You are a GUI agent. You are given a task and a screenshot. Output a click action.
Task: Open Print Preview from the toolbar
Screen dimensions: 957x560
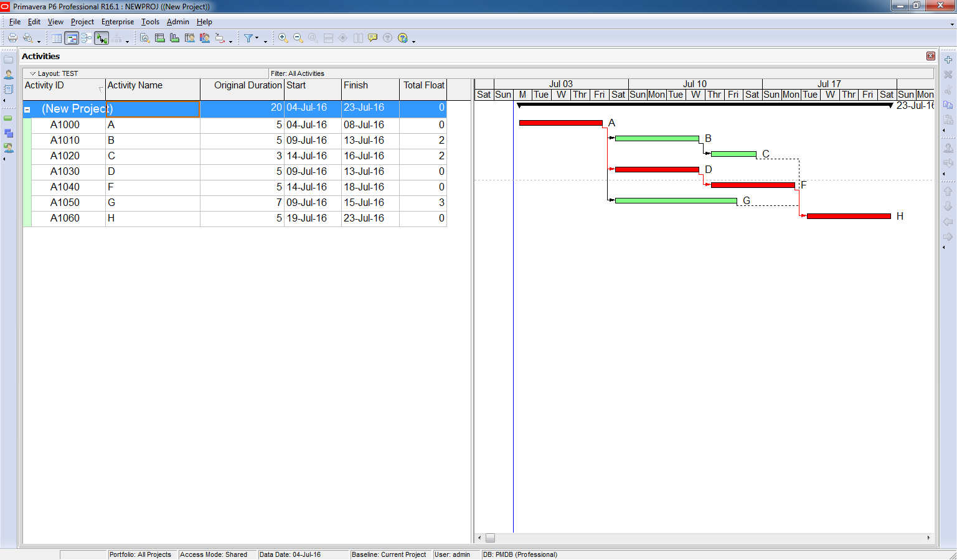(28, 38)
